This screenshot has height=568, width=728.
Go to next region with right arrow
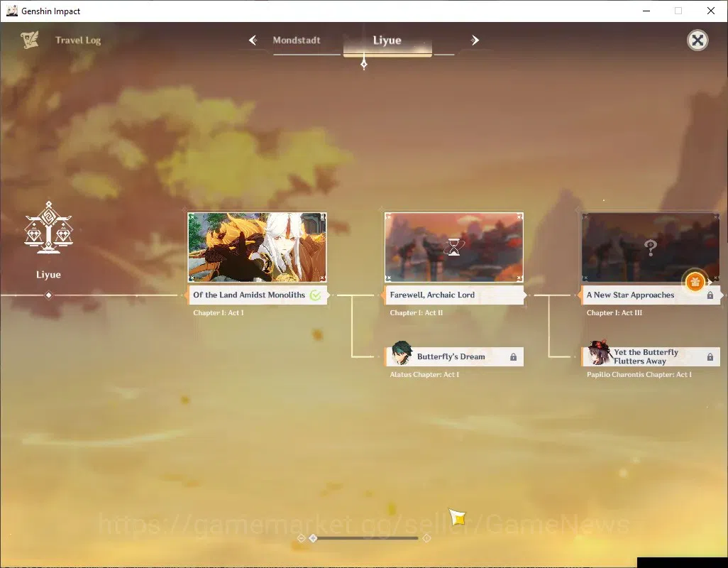coord(475,40)
